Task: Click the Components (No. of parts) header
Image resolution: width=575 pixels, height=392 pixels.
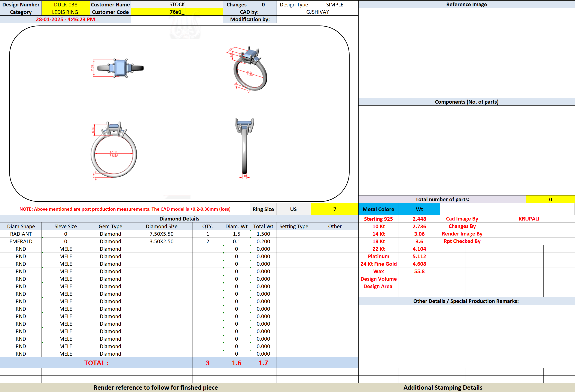Action: click(466, 102)
